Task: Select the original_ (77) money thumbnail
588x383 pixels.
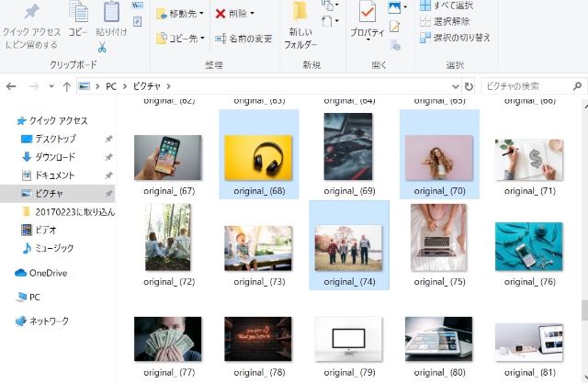Action: tap(168, 339)
